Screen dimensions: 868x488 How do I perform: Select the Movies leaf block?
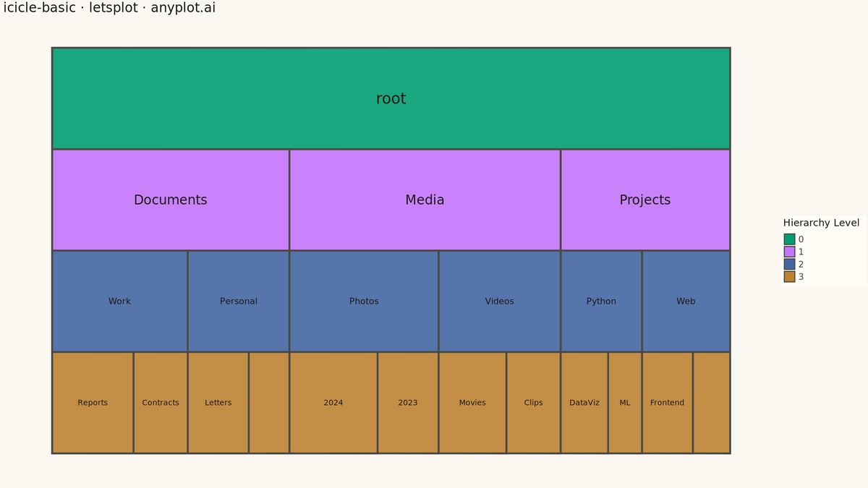point(472,403)
